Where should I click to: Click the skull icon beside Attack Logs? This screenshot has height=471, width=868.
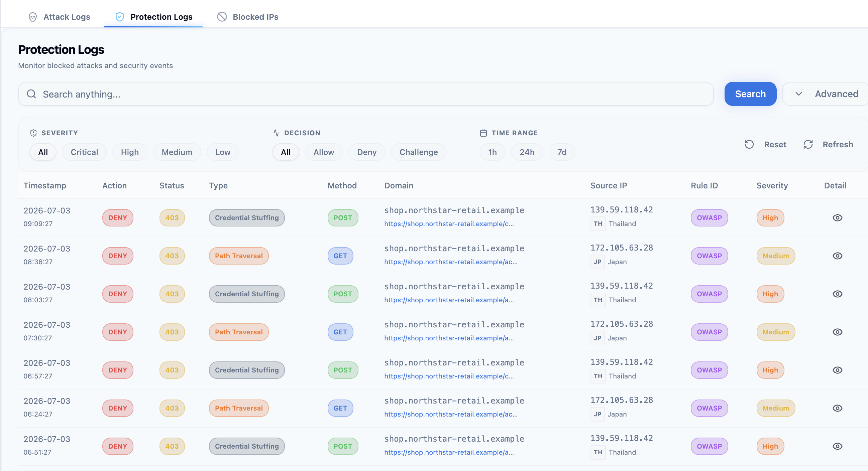click(x=33, y=17)
